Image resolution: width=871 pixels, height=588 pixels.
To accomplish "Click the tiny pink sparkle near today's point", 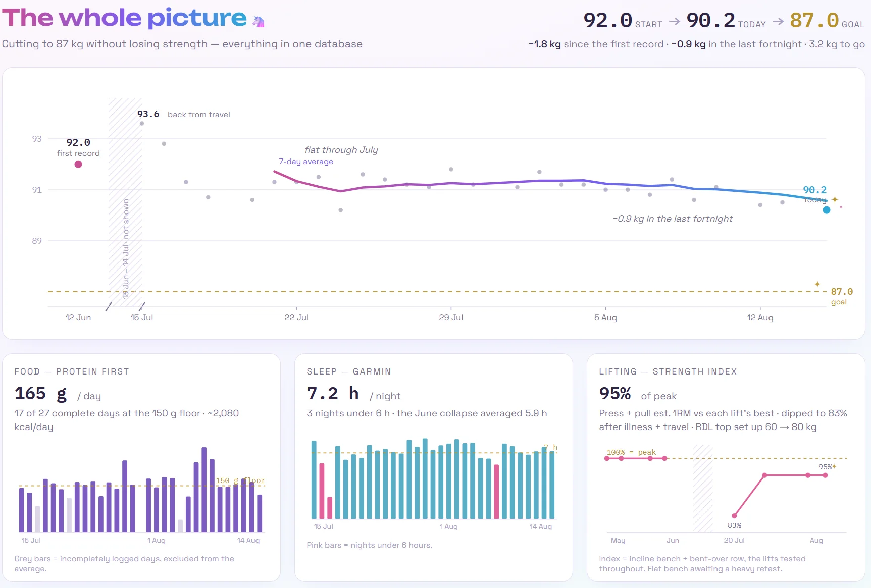I will pos(841,207).
